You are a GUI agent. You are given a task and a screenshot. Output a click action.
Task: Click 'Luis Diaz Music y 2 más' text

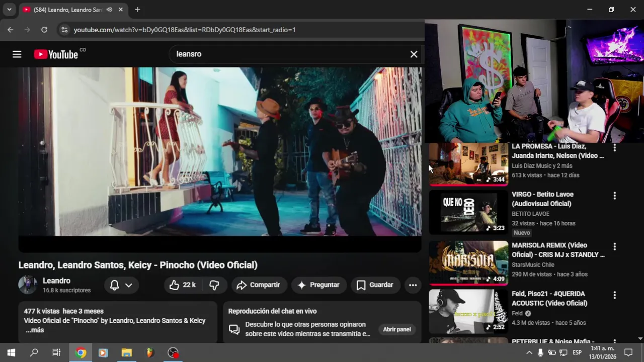click(542, 166)
